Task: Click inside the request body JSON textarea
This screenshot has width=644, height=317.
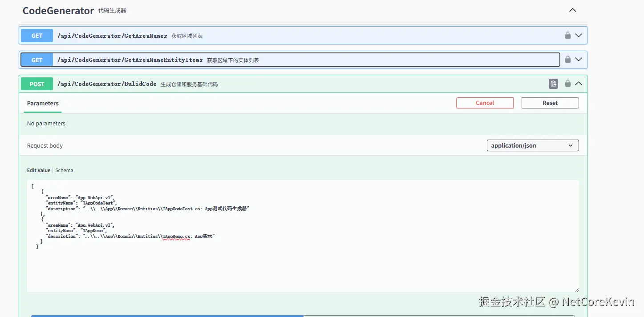Action: point(303,236)
